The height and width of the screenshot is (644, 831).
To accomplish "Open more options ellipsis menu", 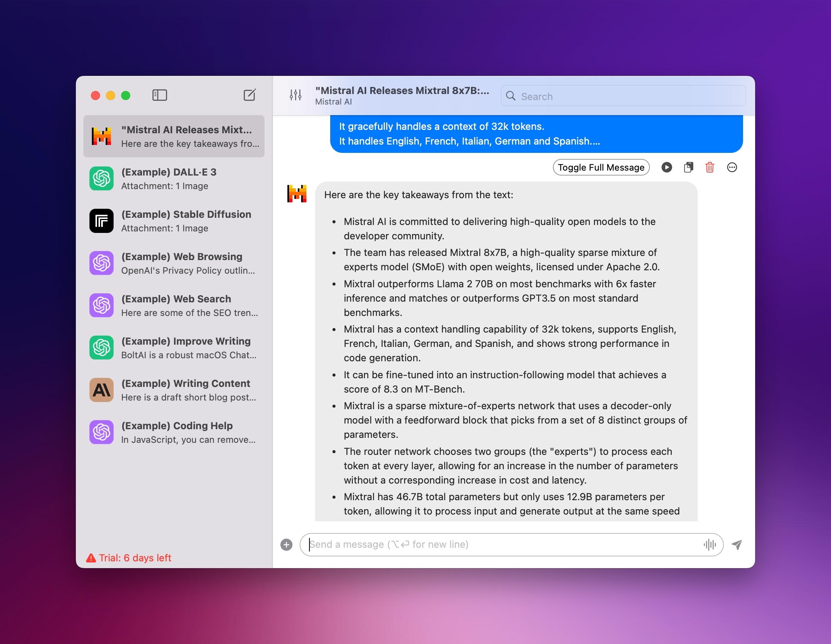I will coord(732,168).
